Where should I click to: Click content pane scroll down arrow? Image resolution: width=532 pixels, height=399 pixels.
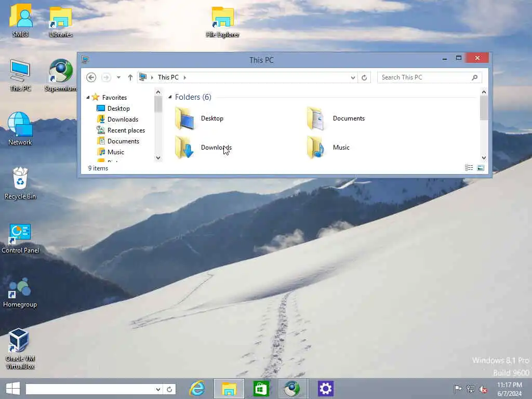coord(484,157)
